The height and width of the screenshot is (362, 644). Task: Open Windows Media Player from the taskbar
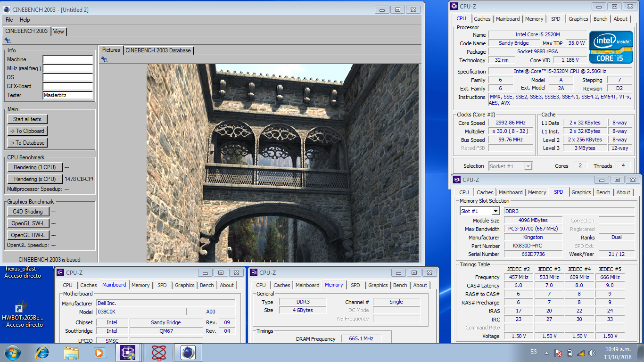coord(99,353)
